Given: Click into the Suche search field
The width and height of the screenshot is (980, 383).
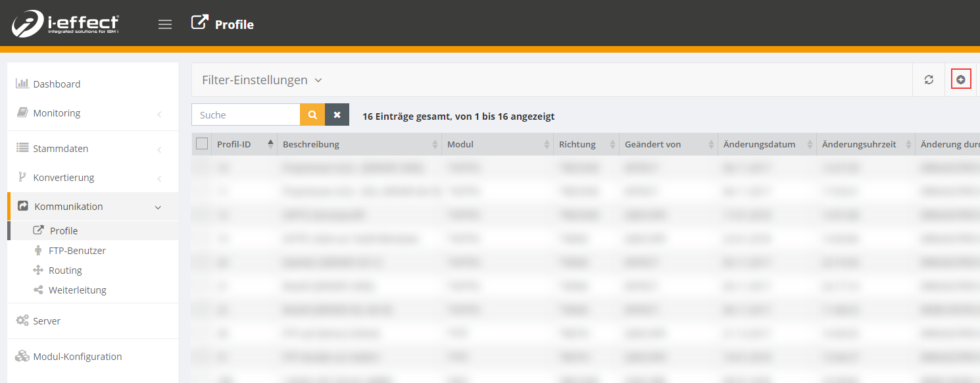Looking at the screenshot, I should [x=246, y=115].
